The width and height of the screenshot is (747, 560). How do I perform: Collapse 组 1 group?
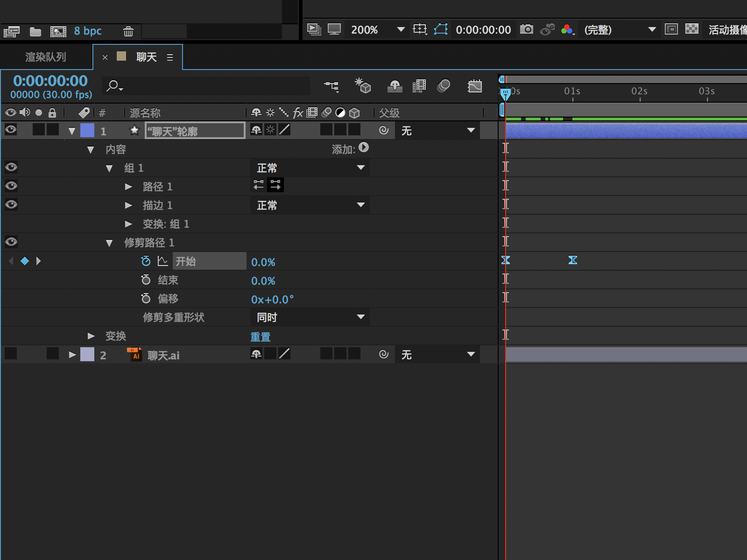pos(109,168)
